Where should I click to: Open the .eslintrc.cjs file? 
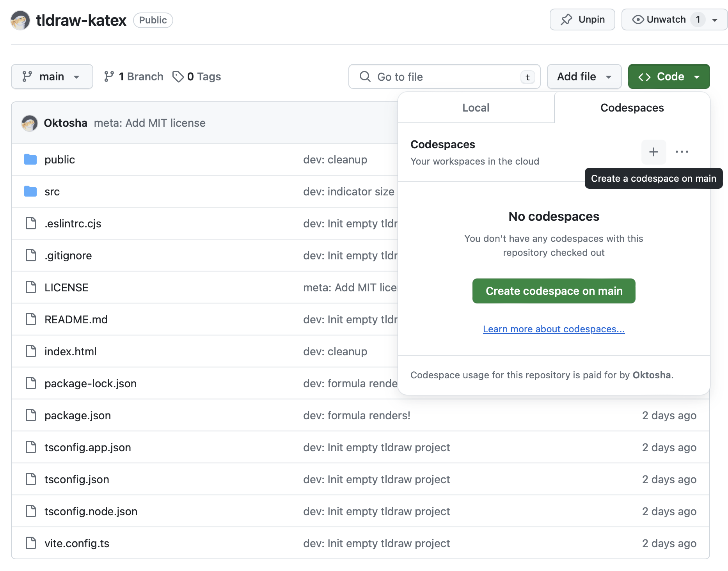pyautogui.click(x=73, y=224)
